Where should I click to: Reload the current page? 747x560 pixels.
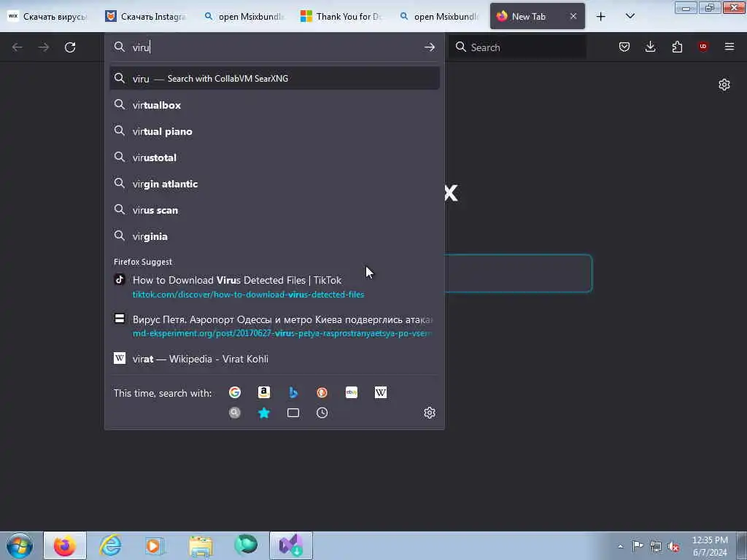coord(70,47)
